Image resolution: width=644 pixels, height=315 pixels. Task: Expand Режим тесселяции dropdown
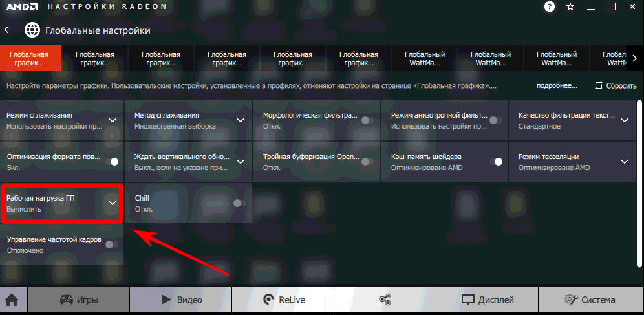625,161
